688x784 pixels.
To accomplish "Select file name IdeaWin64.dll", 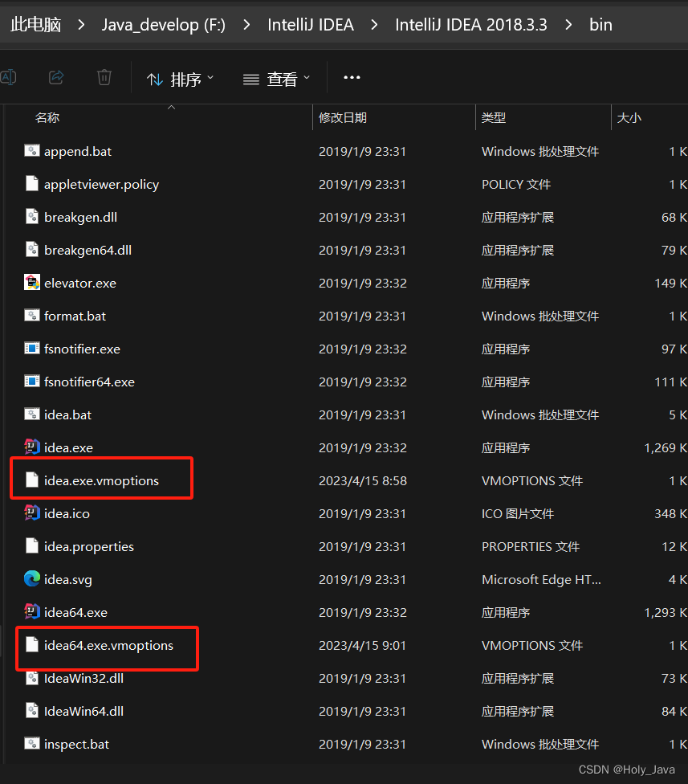I will point(83,711).
